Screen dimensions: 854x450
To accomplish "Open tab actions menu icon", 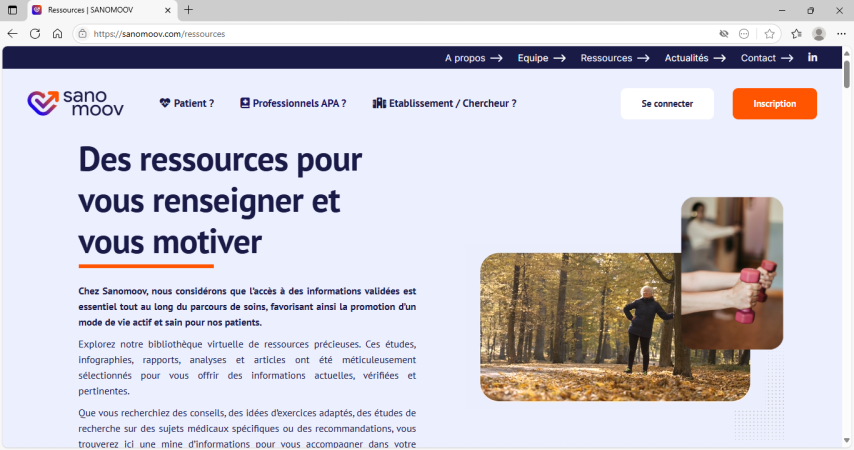I will coord(13,10).
